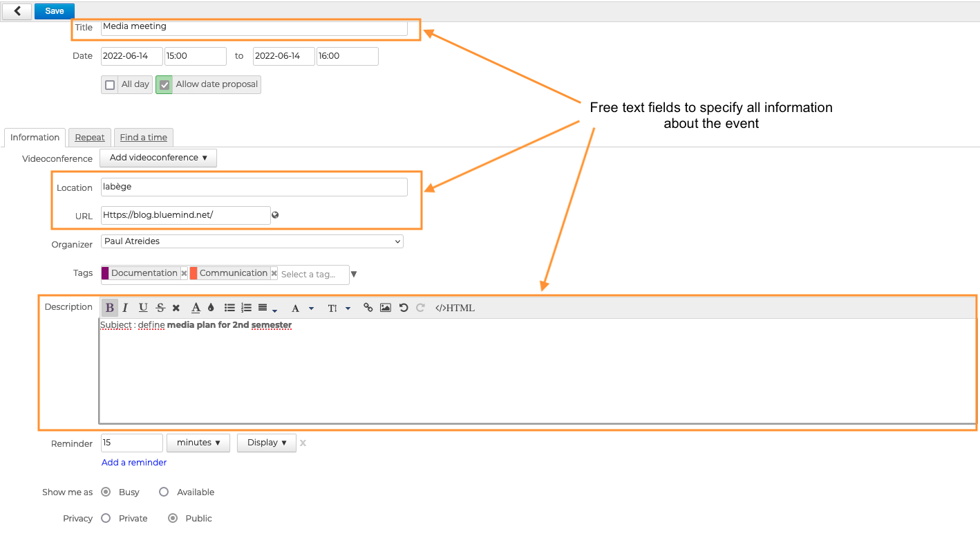Open the Add videoconference dropdown
This screenshot has width=980, height=545.
coord(158,158)
